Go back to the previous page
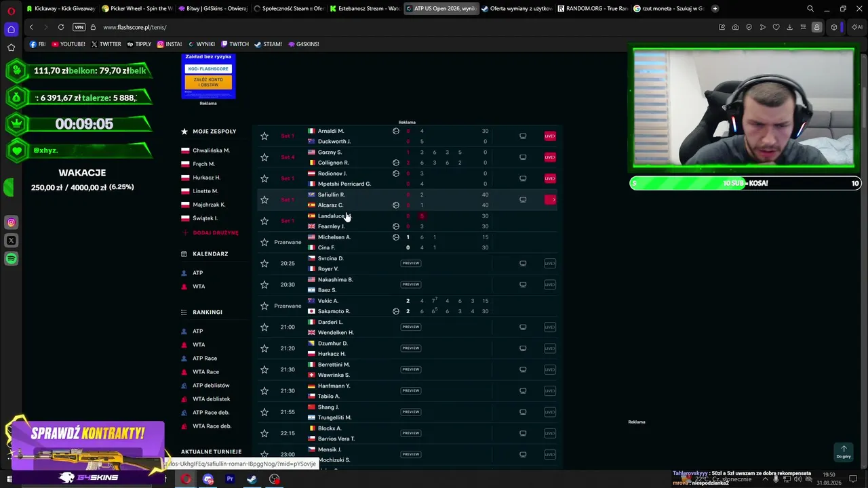 click(31, 27)
